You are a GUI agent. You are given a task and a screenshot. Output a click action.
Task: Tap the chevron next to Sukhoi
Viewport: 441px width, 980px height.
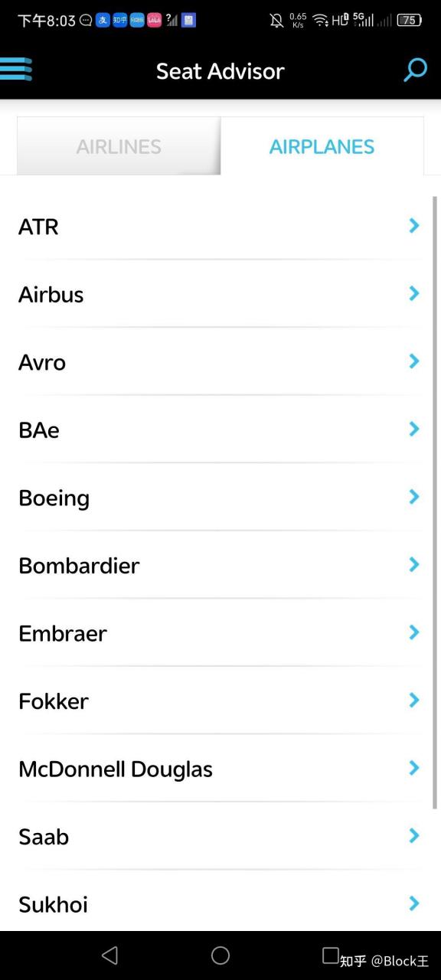coord(414,903)
